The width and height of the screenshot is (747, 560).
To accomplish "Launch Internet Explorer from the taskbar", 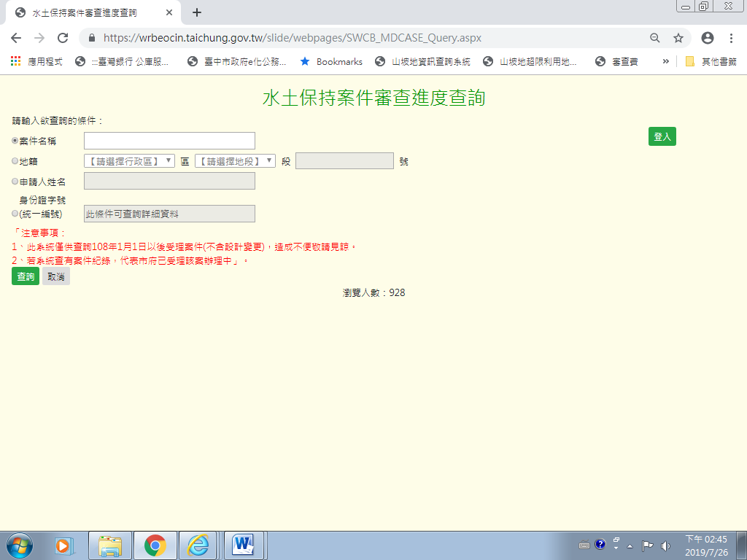I will tap(198, 545).
